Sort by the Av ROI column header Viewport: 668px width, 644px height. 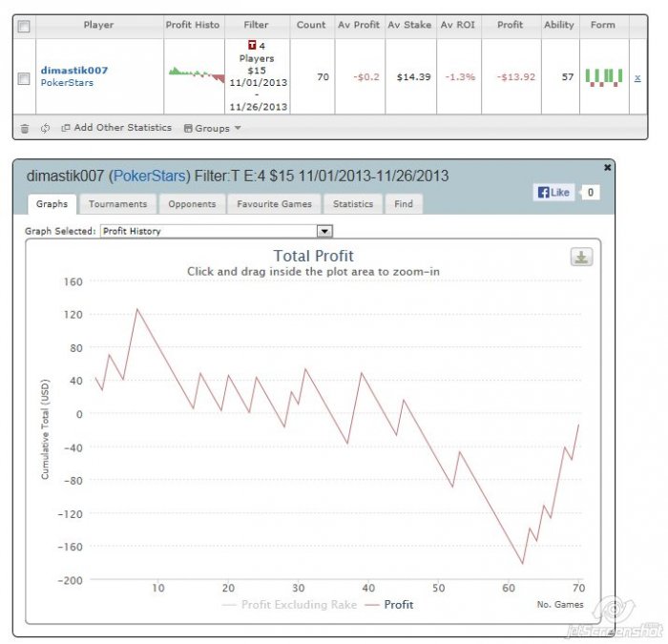[x=458, y=25]
